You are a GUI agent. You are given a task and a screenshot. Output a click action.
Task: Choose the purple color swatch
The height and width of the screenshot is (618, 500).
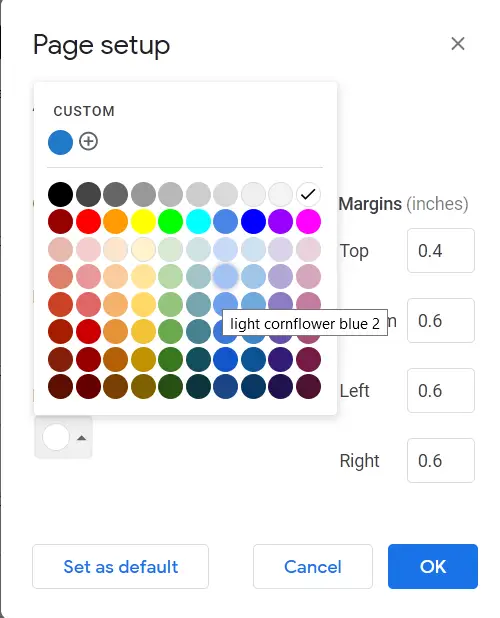(x=281, y=222)
